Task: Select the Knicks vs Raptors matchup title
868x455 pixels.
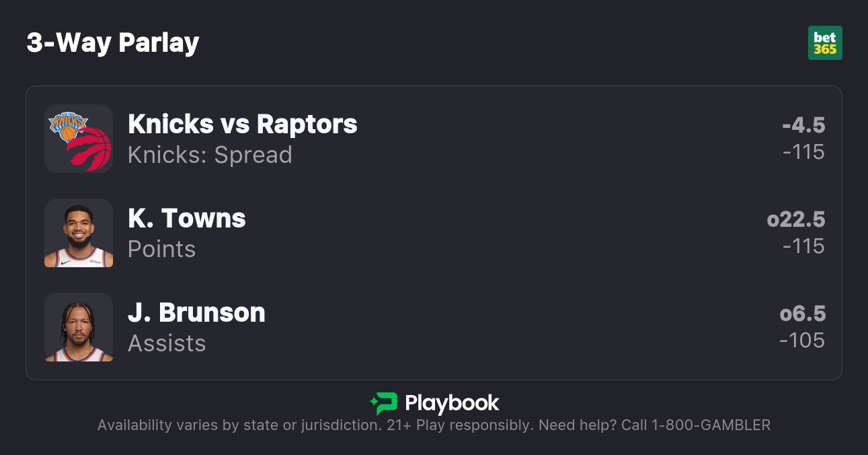Action: point(242,125)
